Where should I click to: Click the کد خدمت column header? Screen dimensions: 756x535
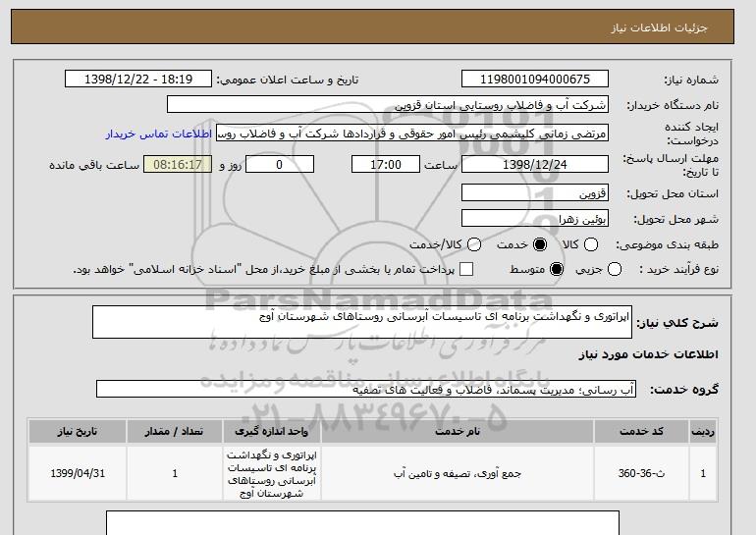[x=641, y=431]
